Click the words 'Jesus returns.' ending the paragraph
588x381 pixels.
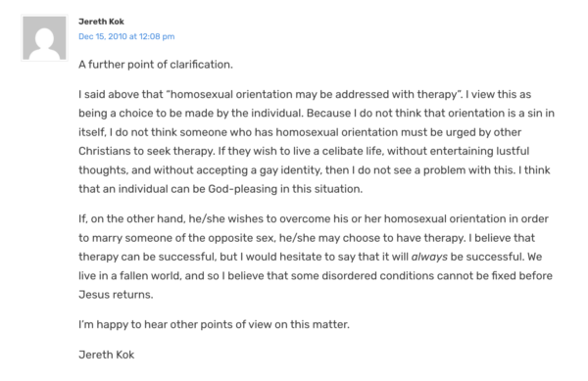click(116, 295)
